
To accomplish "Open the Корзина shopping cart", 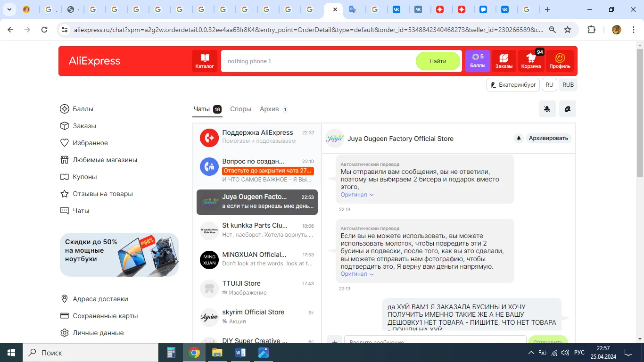I will [531, 61].
